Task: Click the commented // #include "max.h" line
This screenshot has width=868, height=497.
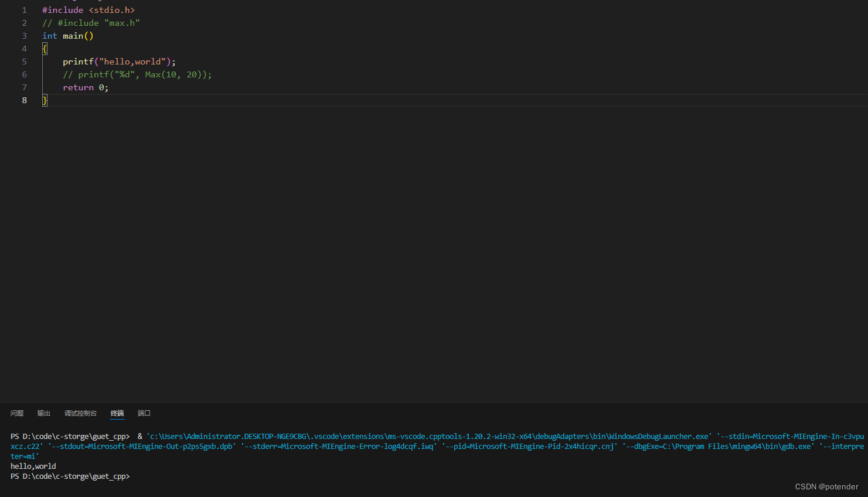Action: click(x=90, y=23)
